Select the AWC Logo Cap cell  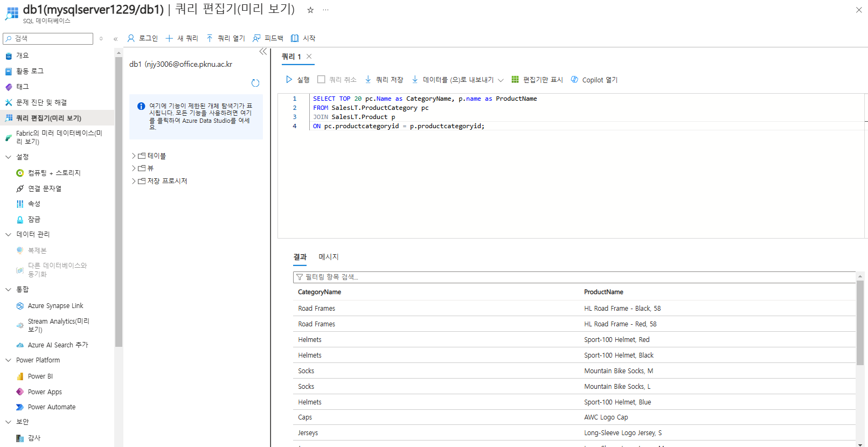606,417
